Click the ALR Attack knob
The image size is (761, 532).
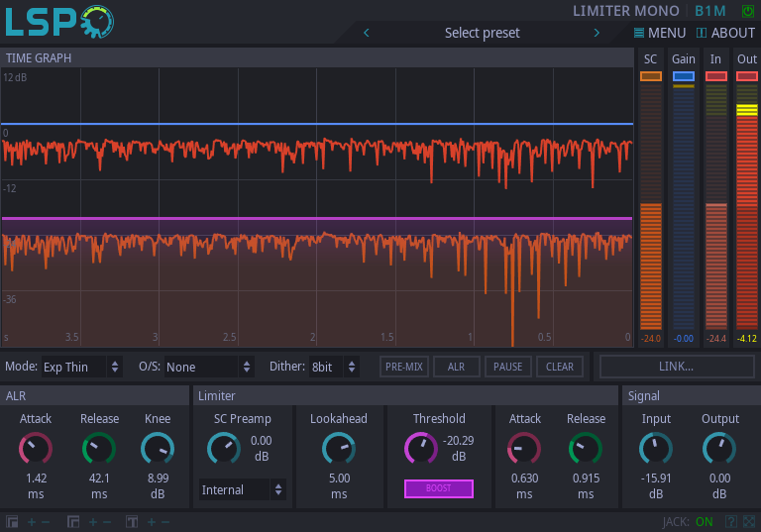tap(36, 449)
